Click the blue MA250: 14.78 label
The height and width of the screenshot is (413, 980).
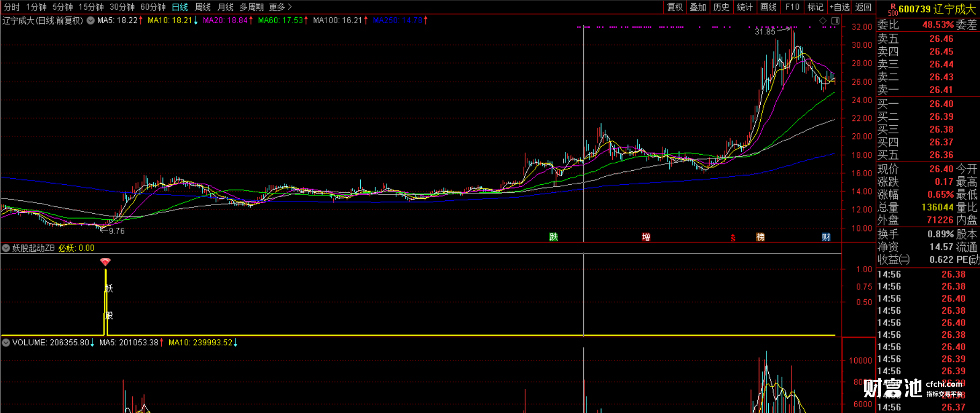pyautogui.click(x=400, y=20)
